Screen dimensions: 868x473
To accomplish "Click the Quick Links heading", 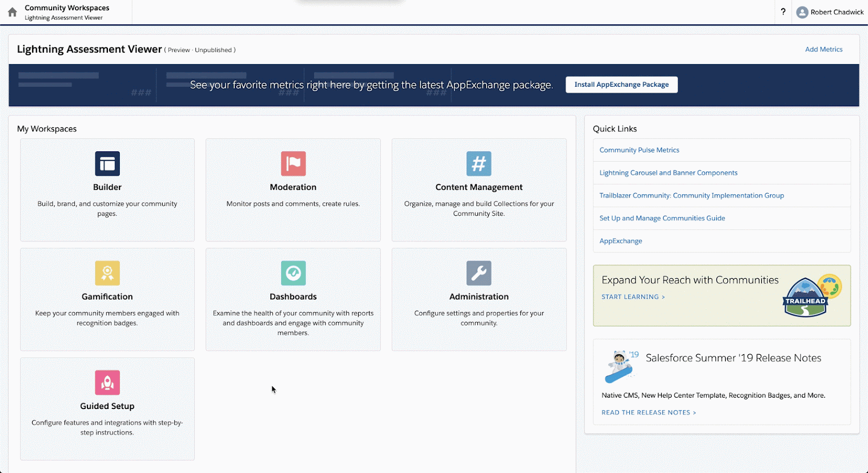I will click(x=615, y=129).
